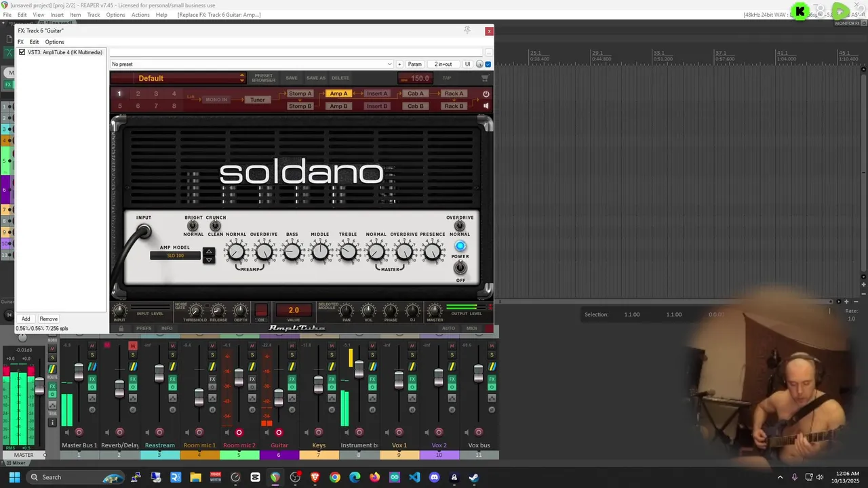Image resolution: width=868 pixels, height=488 pixels.
Task: Mute the Reverb/Delay track
Action: [132, 346]
